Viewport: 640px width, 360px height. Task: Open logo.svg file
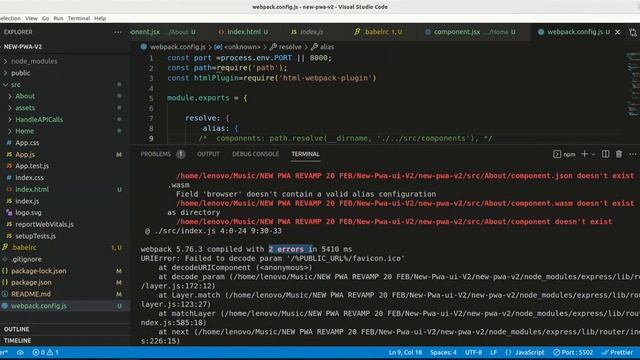(x=28, y=213)
